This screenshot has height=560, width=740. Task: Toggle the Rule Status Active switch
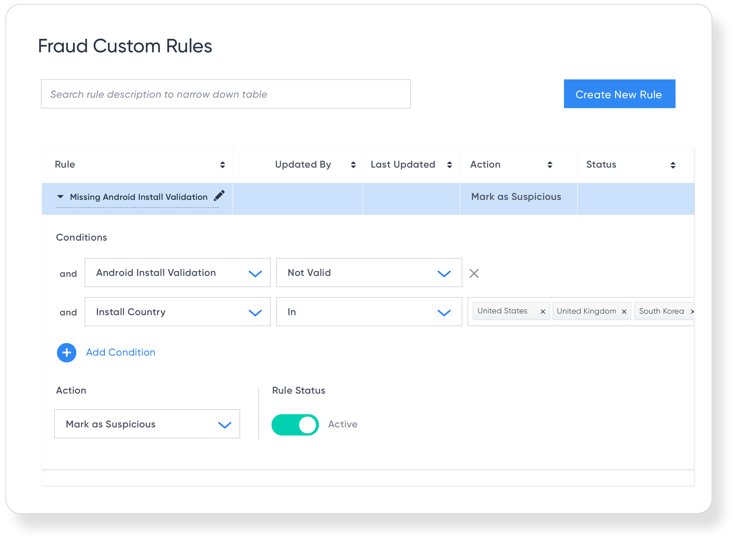click(295, 424)
